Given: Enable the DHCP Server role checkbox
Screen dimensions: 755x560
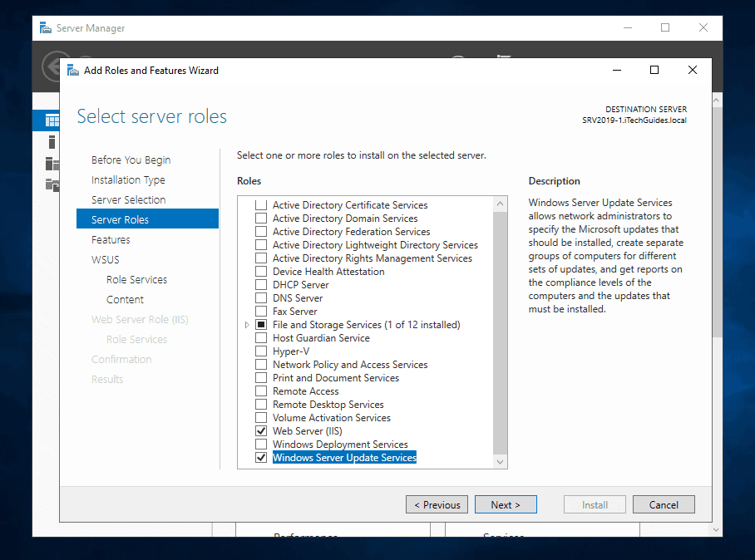Looking at the screenshot, I should point(261,284).
